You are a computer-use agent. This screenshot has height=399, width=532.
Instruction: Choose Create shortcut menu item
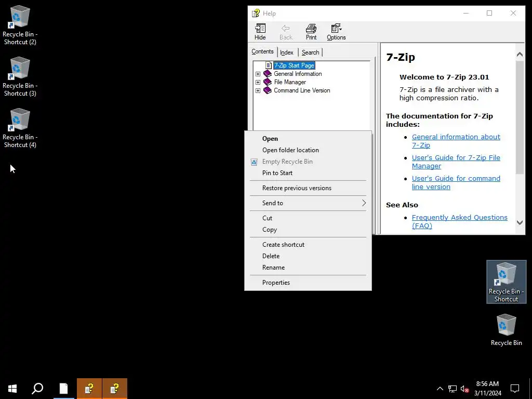(x=308, y=244)
